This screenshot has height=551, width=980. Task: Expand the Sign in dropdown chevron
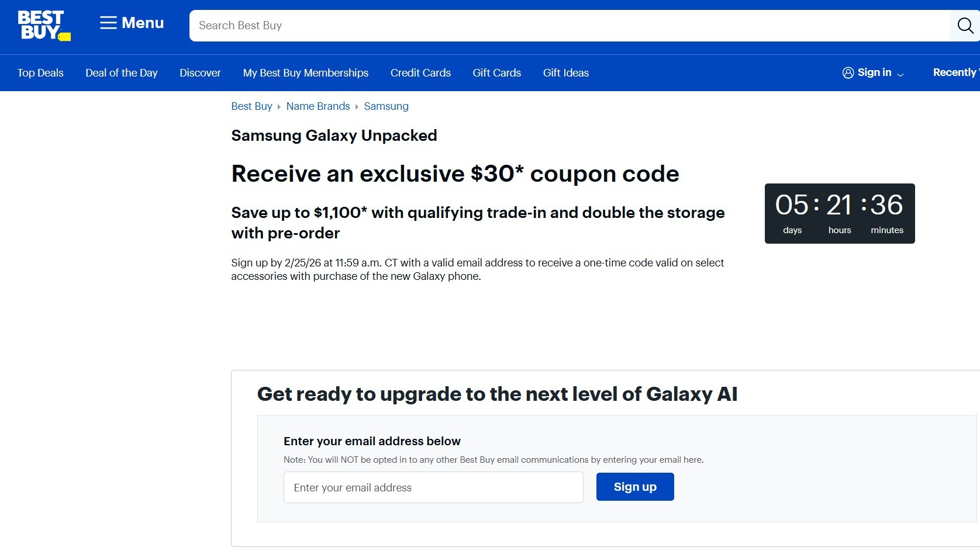click(x=901, y=74)
